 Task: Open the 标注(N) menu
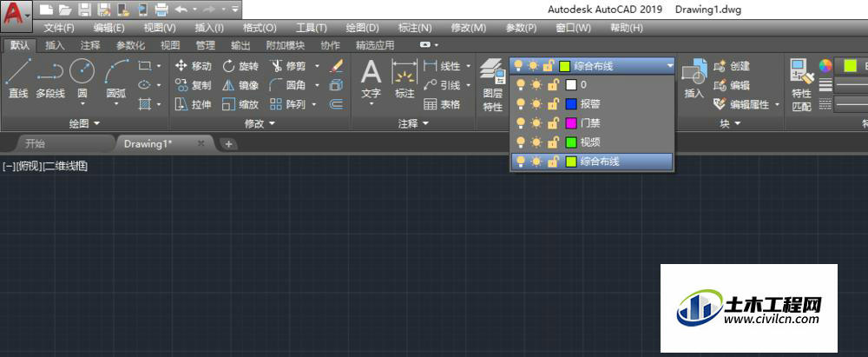(415, 28)
